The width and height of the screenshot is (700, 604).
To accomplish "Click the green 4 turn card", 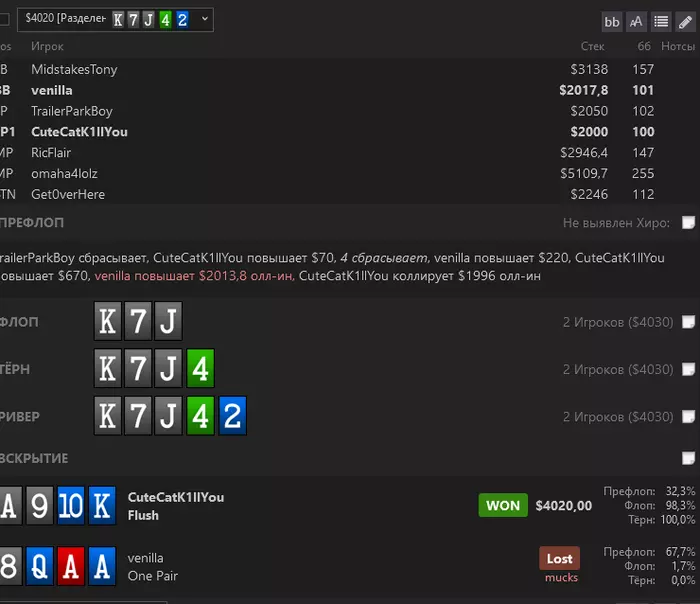I will (200, 368).
